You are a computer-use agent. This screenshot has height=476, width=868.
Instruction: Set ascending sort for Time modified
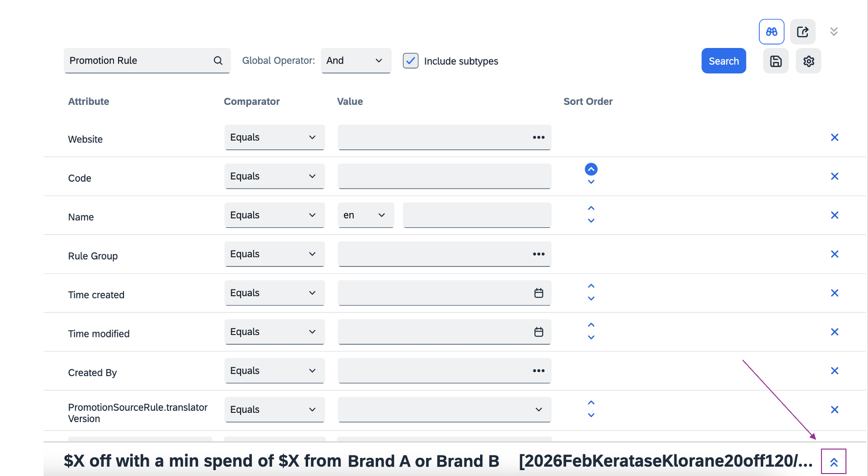click(x=591, y=325)
